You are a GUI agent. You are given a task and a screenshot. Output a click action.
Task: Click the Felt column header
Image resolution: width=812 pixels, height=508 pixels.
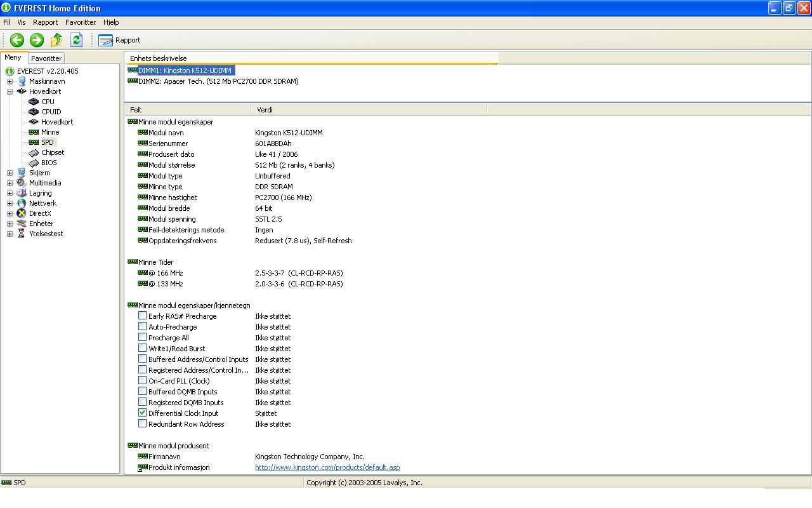188,110
